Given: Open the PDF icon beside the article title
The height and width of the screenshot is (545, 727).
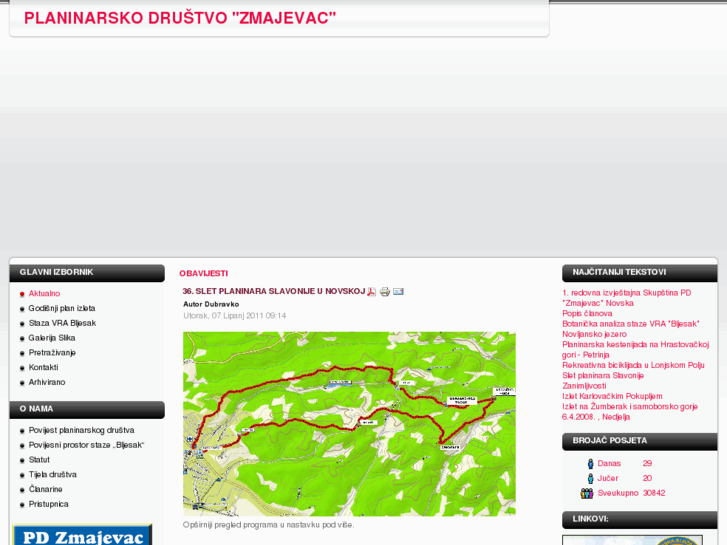Looking at the screenshot, I should 371,292.
